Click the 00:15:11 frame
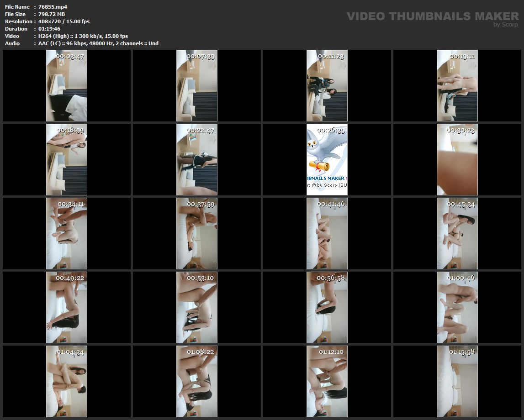 point(457,85)
